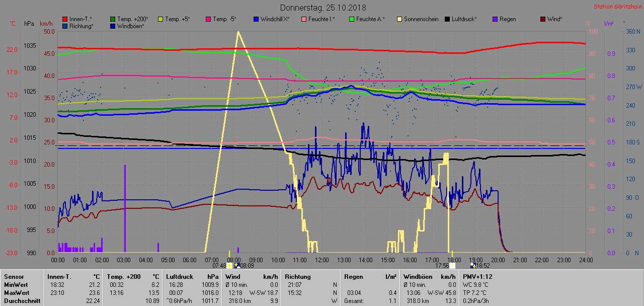The width and height of the screenshot is (644, 306).
Task: Click the Regen column header in the table
Action: point(353,276)
